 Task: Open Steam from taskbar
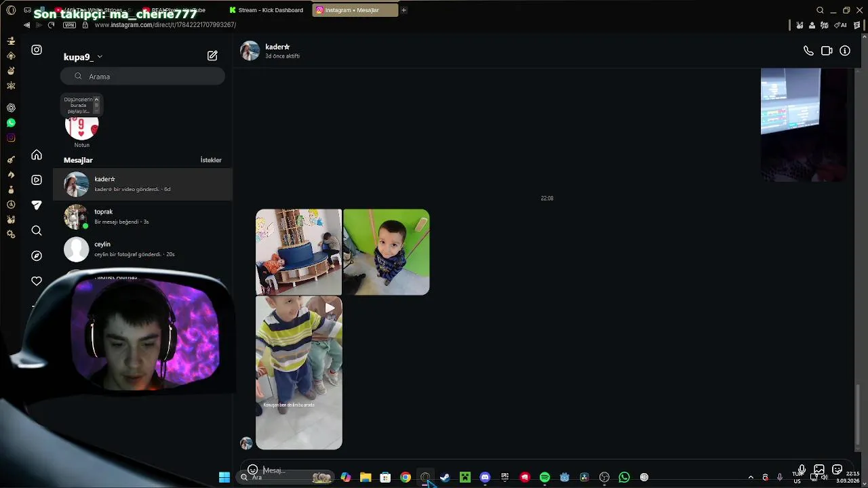[x=445, y=477]
